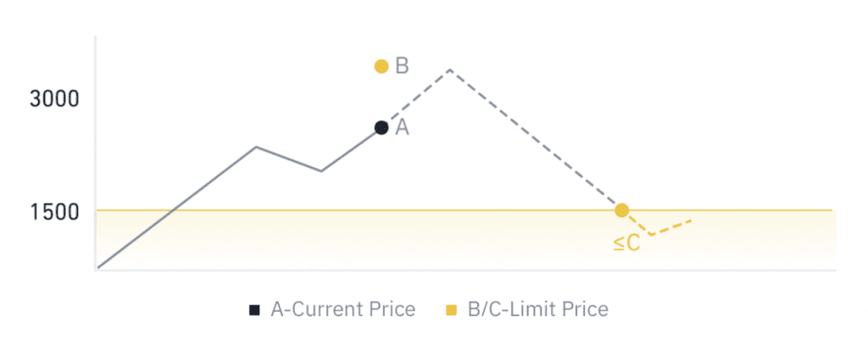Image resolution: width=868 pixels, height=351 pixels.
Task: Click the 1500 axis label
Action: [x=54, y=211]
